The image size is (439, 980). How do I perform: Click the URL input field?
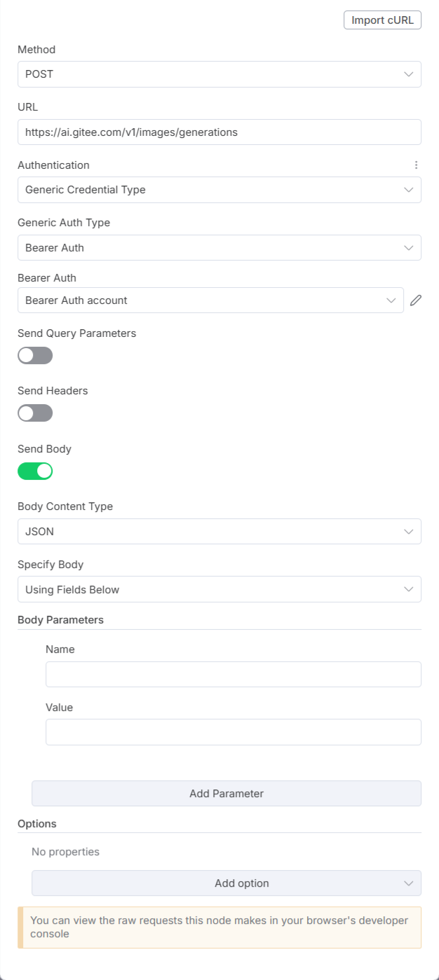219,132
